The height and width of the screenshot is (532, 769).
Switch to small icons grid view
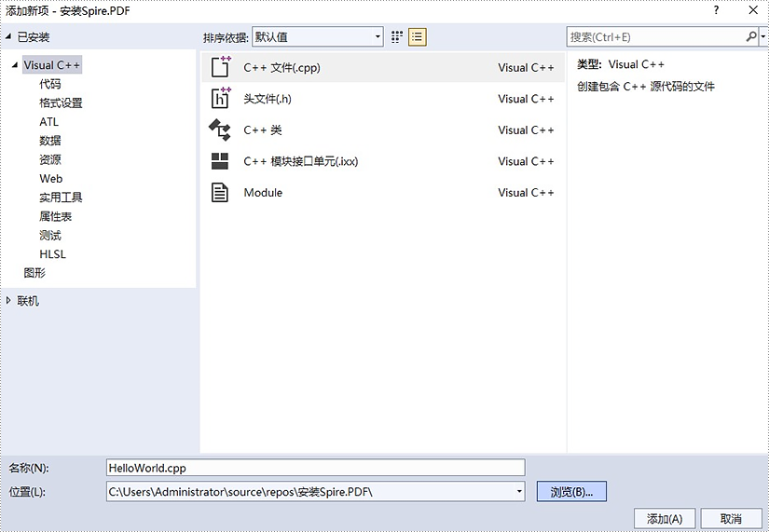coord(397,36)
